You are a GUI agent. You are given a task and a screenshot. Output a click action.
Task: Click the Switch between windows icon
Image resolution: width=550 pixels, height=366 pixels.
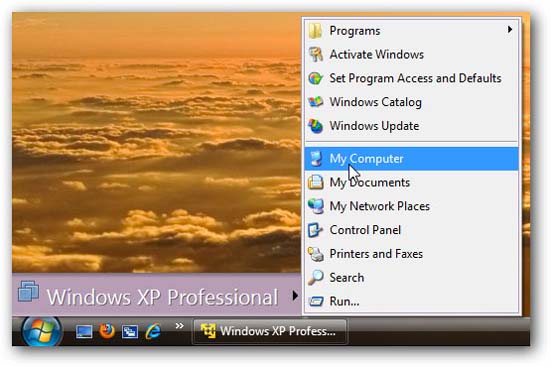click(x=130, y=332)
